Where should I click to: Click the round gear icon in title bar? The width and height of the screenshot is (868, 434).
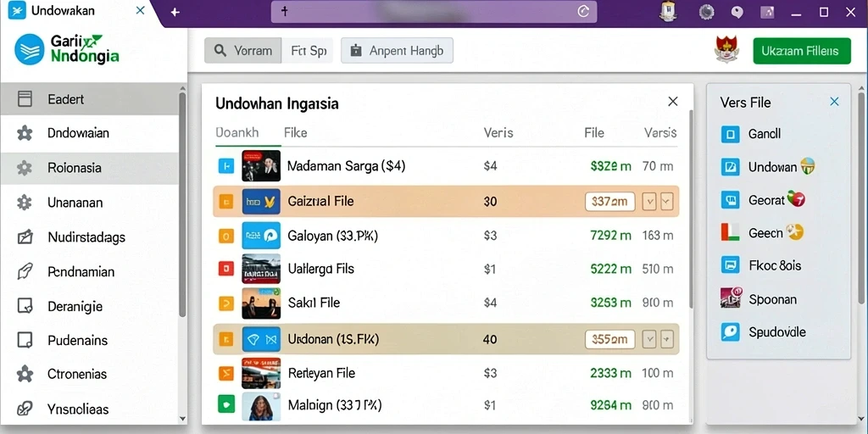[706, 12]
